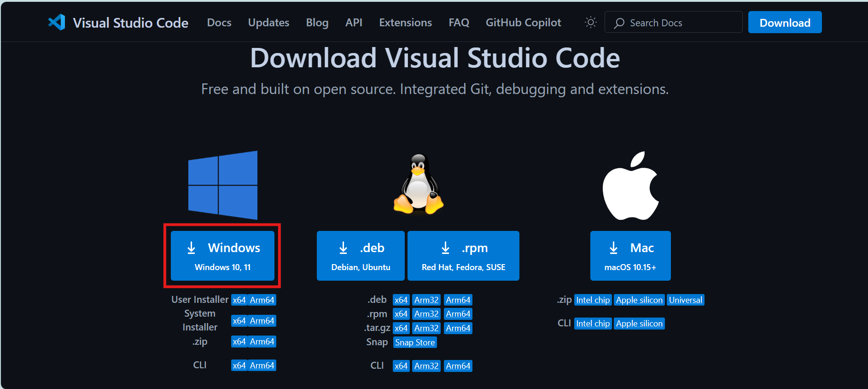The height and width of the screenshot is (389, 868).
Task: Click Arm64 link in Linux .rpm row
Action: 458,314
